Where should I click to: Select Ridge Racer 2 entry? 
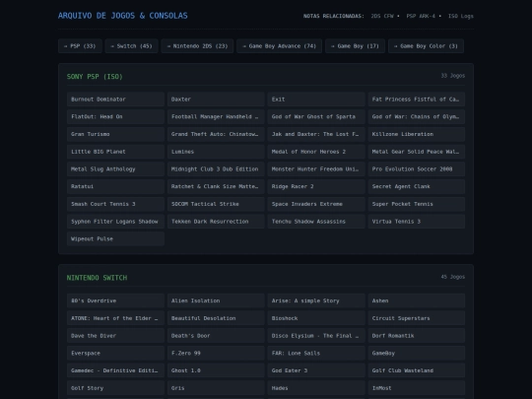point(316,186)
